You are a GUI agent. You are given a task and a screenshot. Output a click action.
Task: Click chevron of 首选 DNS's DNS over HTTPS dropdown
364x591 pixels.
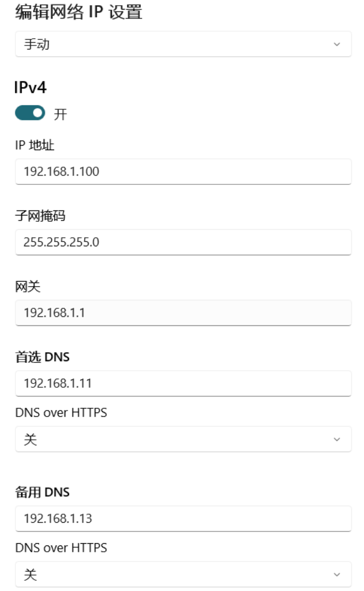337,440
